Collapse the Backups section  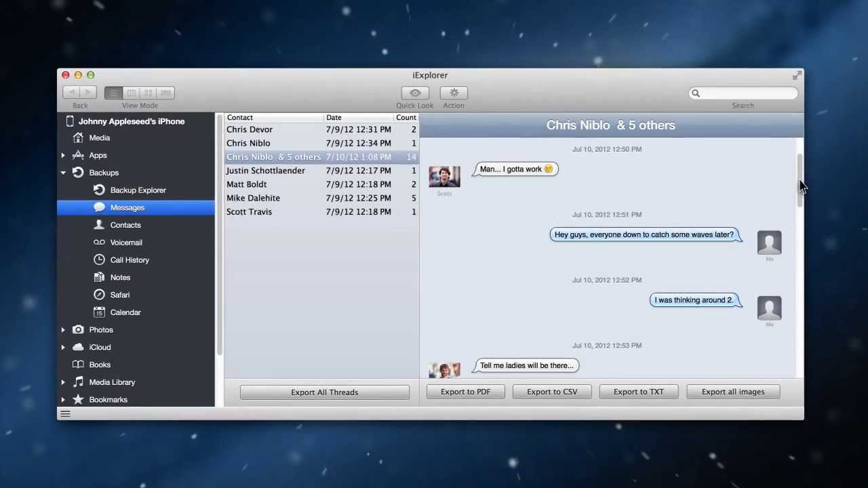63,173
